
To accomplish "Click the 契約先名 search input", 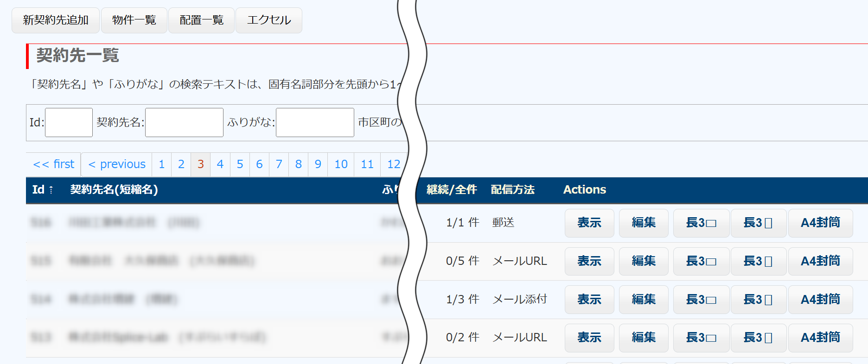I will 184,122.
